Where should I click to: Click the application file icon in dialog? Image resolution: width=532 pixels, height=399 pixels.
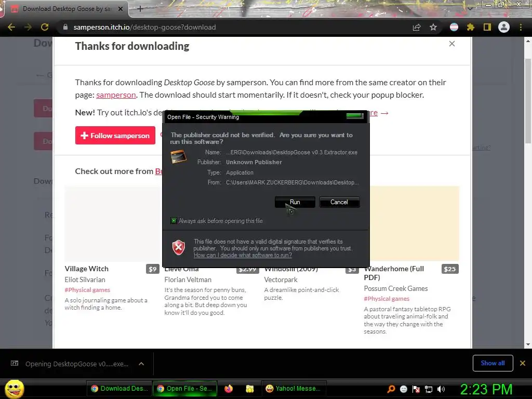pyautogui.click(x=178, y=156)
